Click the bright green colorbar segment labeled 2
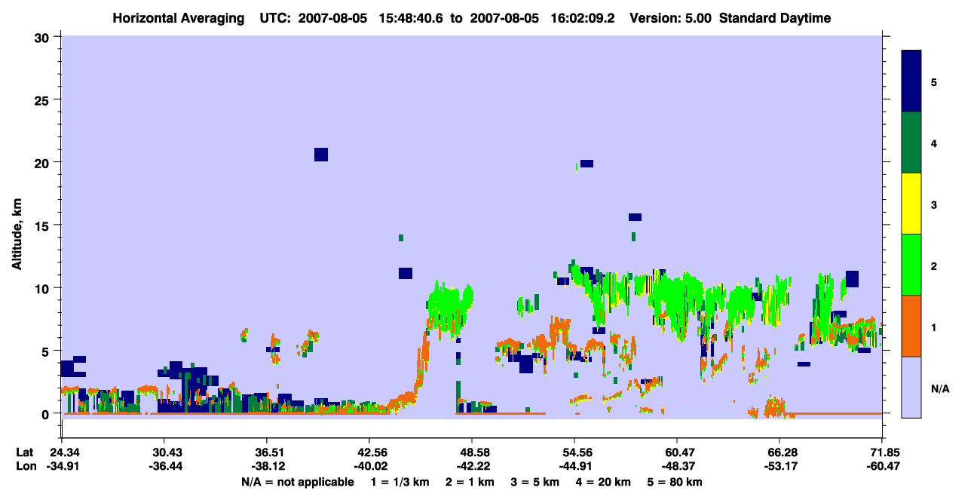980x503 pixels. pyautogui.click(x=911, y=265)
